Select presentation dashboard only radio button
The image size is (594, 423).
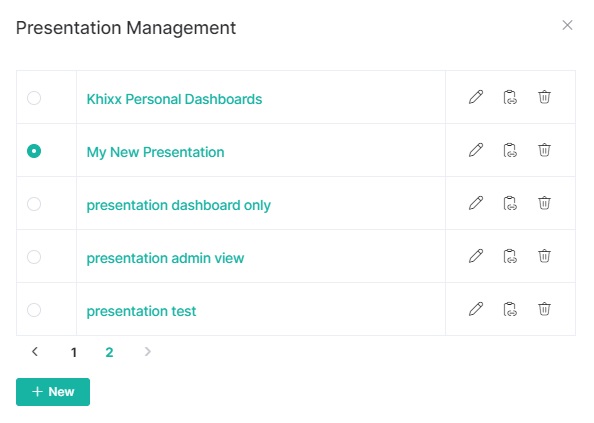[x=34, y=204]
